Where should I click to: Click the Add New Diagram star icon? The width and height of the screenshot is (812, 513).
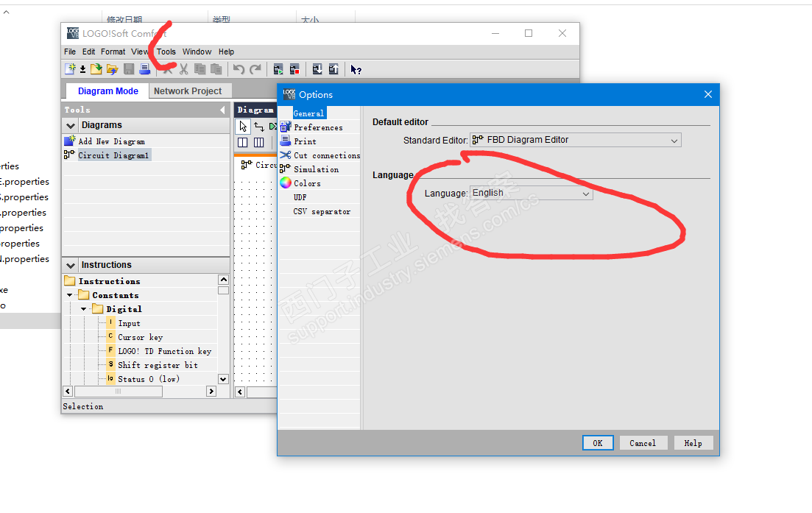[70, 141]
